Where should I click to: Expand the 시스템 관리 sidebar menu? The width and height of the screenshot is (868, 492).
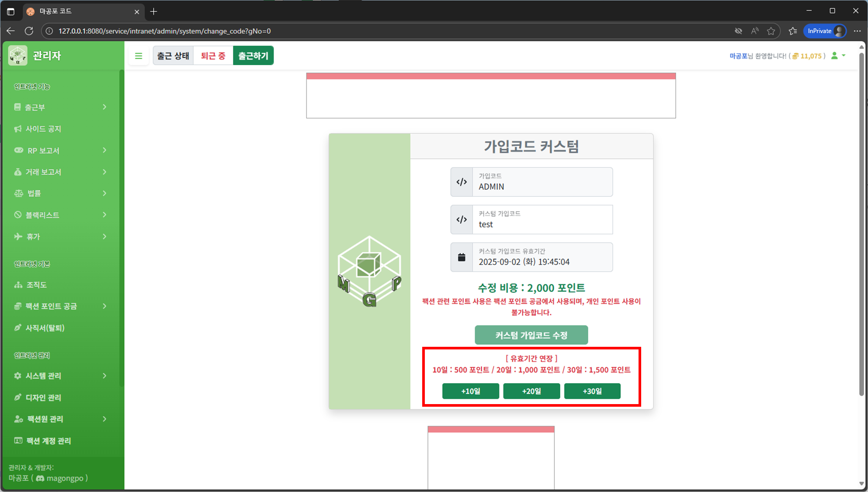(x=60, y=376)
